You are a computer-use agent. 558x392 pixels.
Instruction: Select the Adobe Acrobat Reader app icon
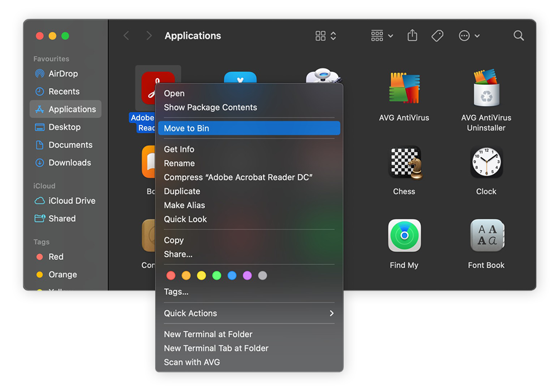click(148, 88)
